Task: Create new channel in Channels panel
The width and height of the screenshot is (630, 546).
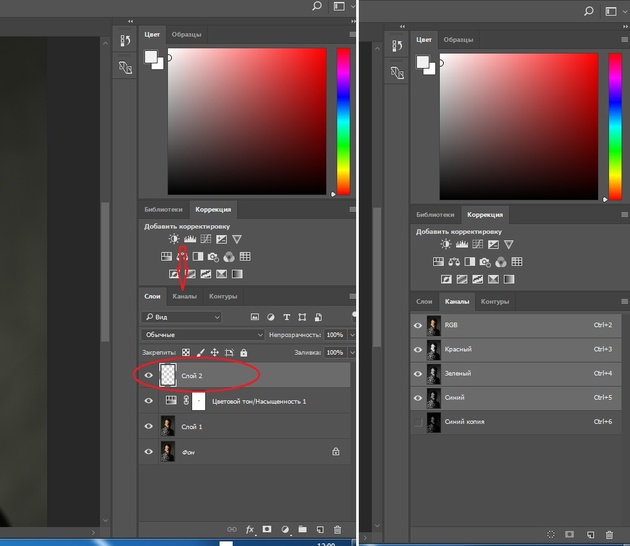Action: 590,535
